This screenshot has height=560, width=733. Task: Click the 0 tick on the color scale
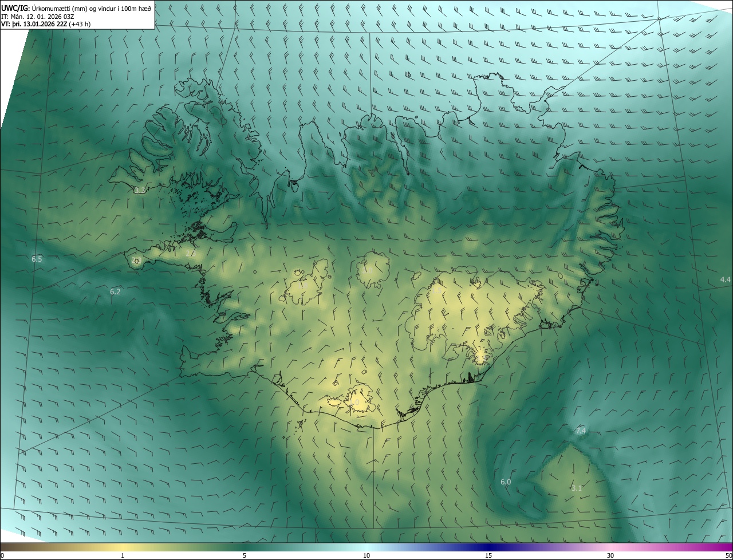(x=2, y=555)
